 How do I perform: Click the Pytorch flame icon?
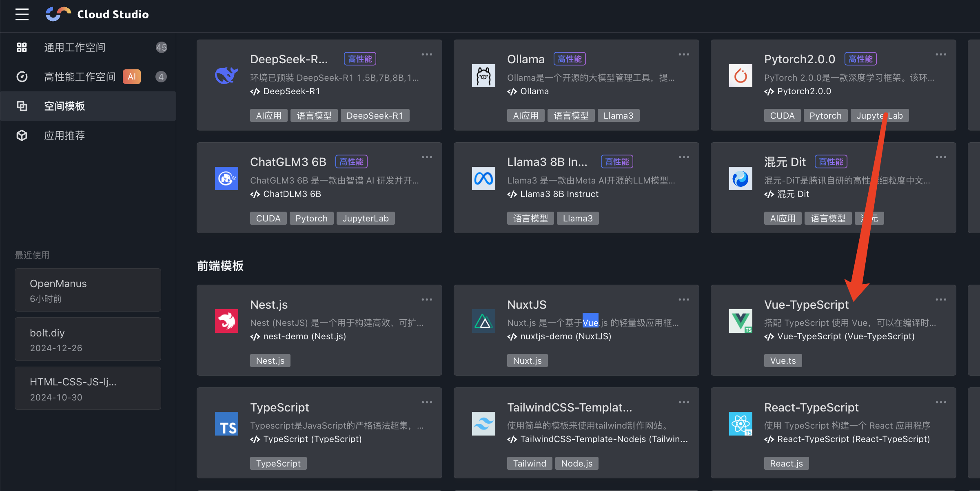[741, 75]
